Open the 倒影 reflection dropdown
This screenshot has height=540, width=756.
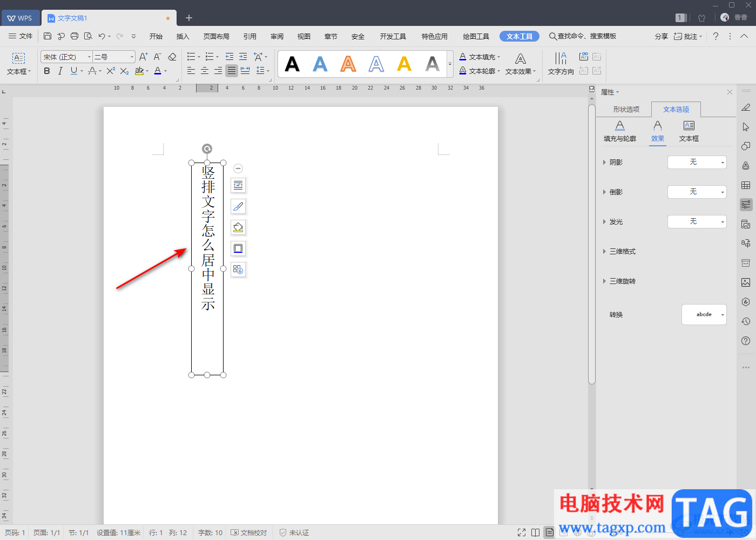click(x=697, y=192)
